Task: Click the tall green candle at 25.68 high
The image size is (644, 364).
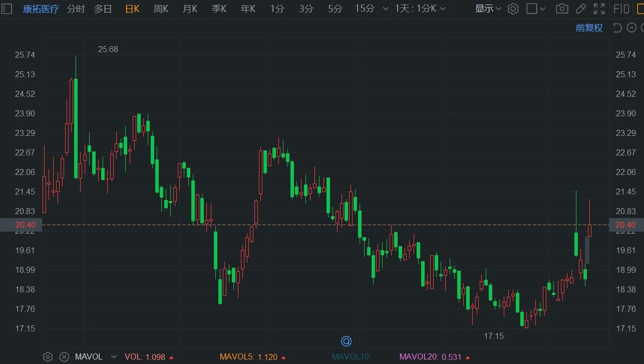Action: [x=76, y=128]
